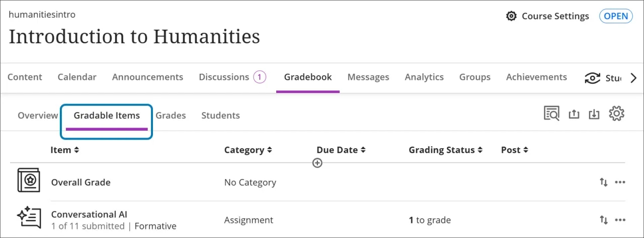The width and height of the screenshot is (644, 238).
Task: Click the upload gradebook icon
Action: point(574,114)
